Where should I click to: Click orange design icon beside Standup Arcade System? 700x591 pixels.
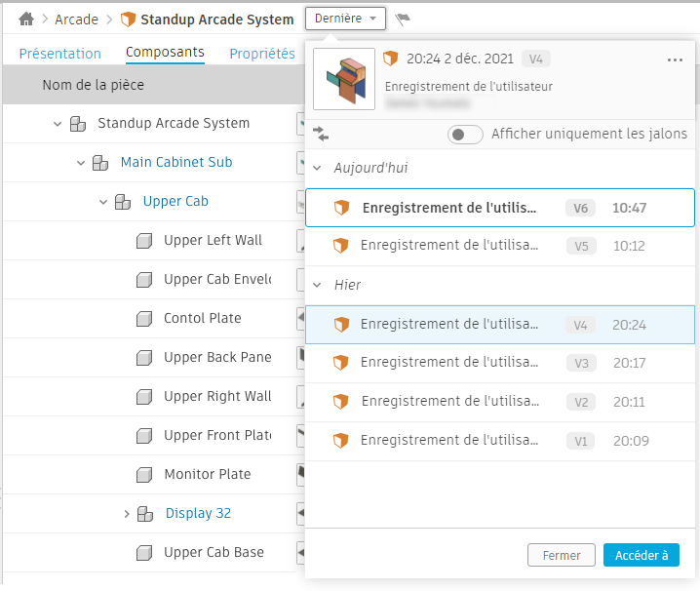(128, 20)
